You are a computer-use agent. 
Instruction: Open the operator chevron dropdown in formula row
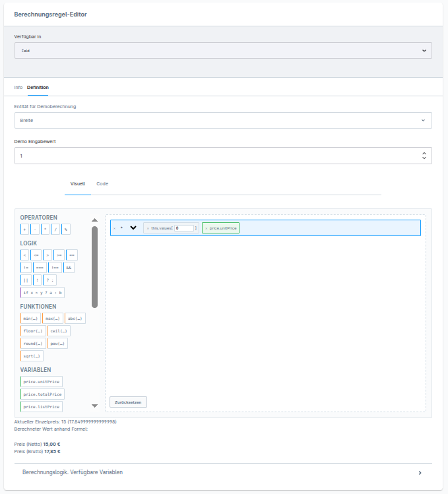(x=133, y=228)
